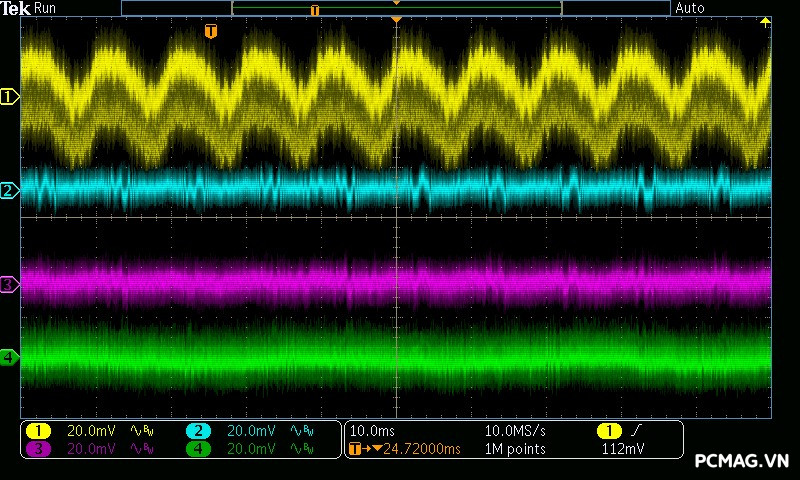The height and width of the screenshot is (480, 800).
Task: Select the channel 2 badge in the readout
Action: click(198, 431)
